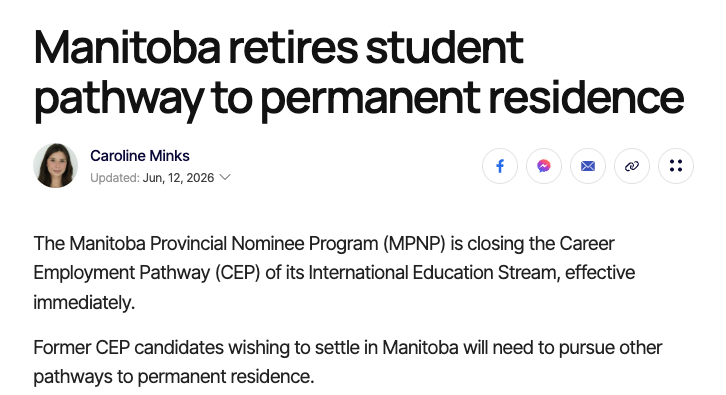Click "Employment Pathway (CEP)" text
This screenshot has width=726, height=395.
coord(147,273)
